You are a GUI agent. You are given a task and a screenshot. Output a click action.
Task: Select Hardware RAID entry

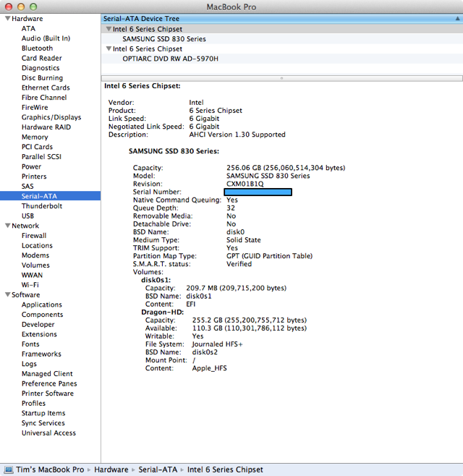click(46, 127)
